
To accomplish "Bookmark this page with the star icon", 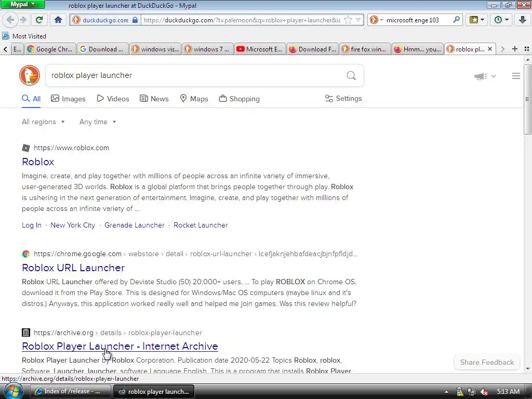I will [348, 20].
